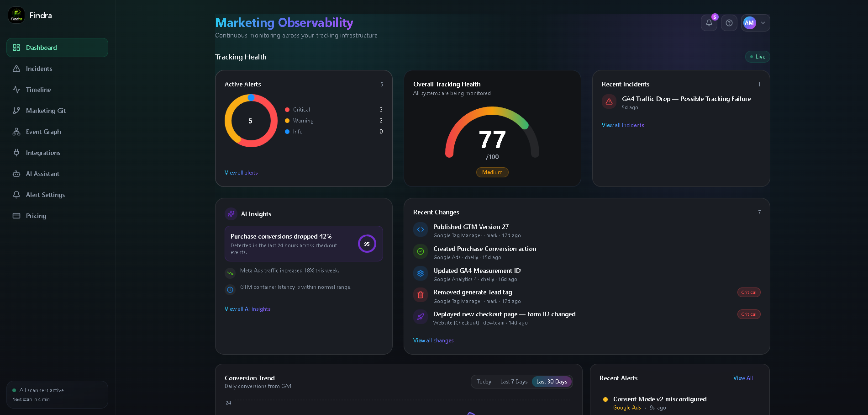The width and height of the screenshot is (868, 415).
Task: Click the Integrations plug icon
Action: tap(16, 153)
